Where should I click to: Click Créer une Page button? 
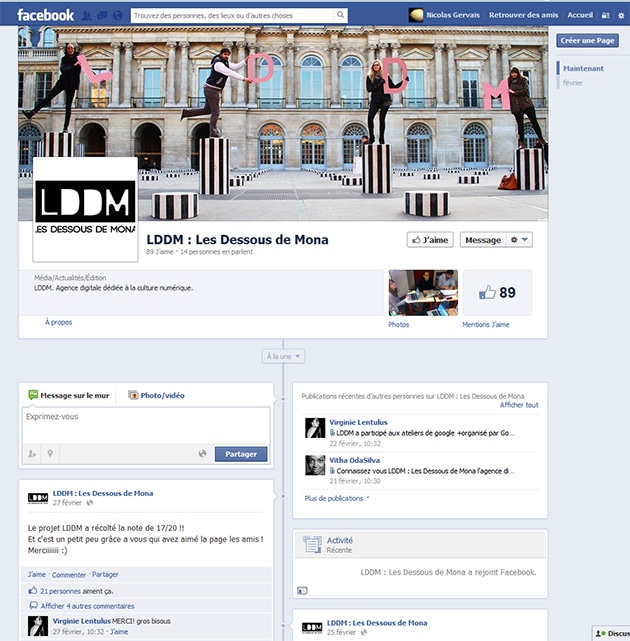(587, 40)
